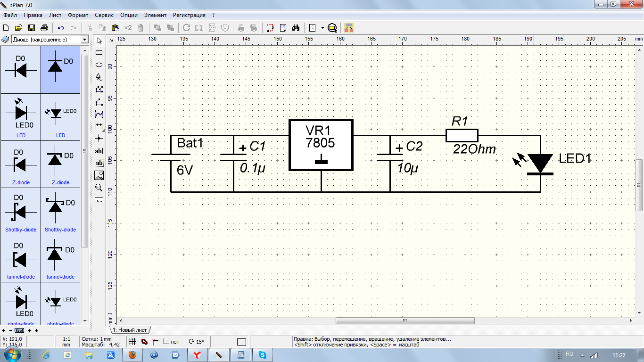Select the arrow pointer tool
This screenshot has width=644, height=362.
point(99,41)
